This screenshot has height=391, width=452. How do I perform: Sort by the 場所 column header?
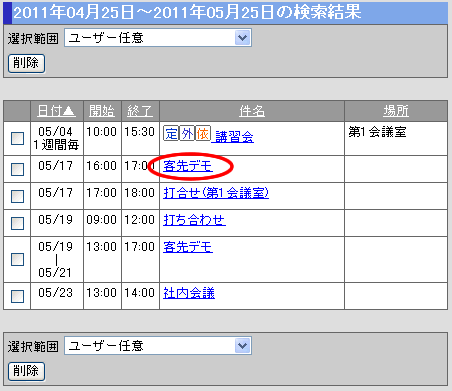(396, 111)
